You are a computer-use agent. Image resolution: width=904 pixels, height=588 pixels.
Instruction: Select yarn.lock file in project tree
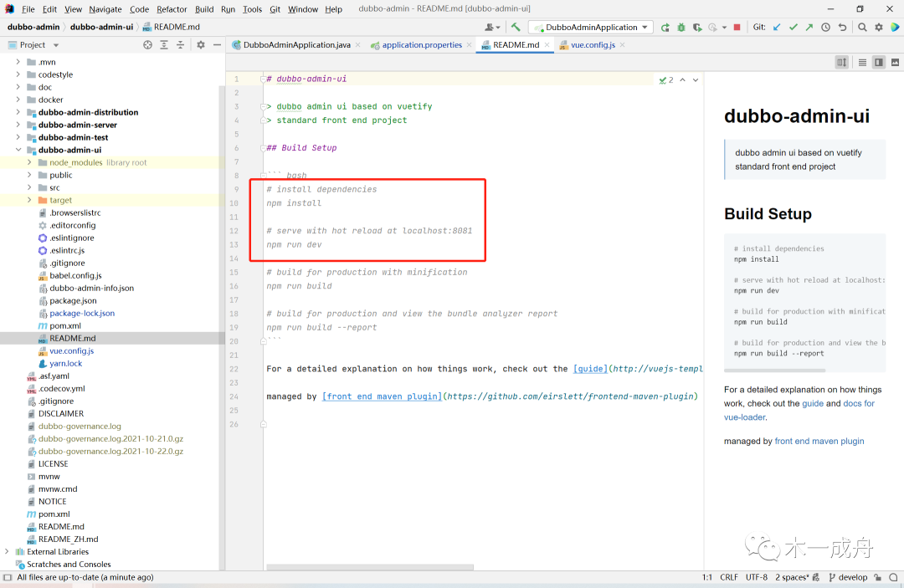point(65,363)
